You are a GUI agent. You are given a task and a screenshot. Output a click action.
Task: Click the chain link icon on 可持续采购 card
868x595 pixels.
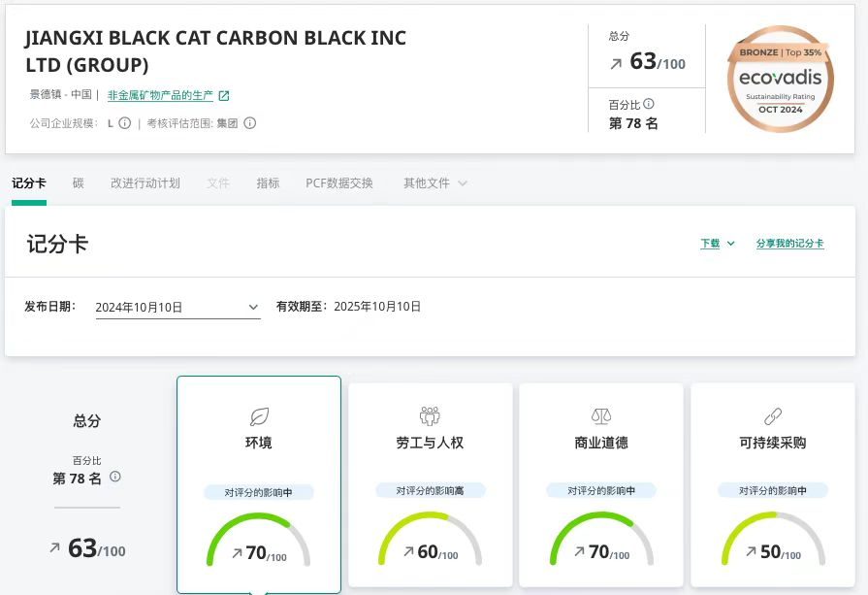coord(773,416)
